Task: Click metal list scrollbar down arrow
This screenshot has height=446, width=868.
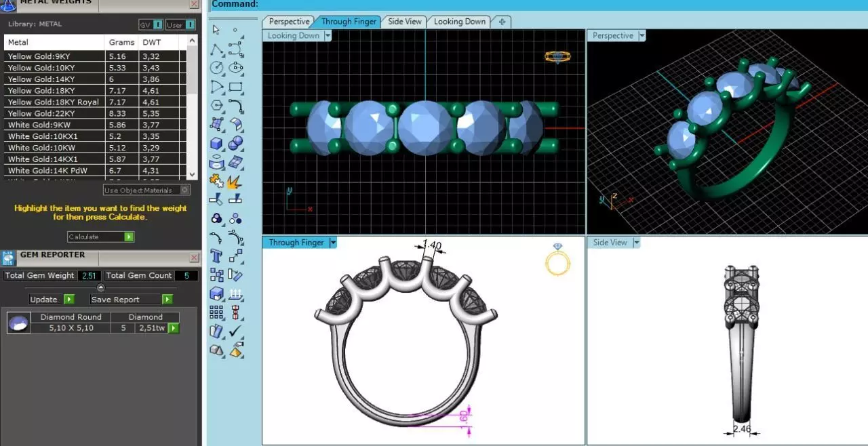Action: point(192,175)
